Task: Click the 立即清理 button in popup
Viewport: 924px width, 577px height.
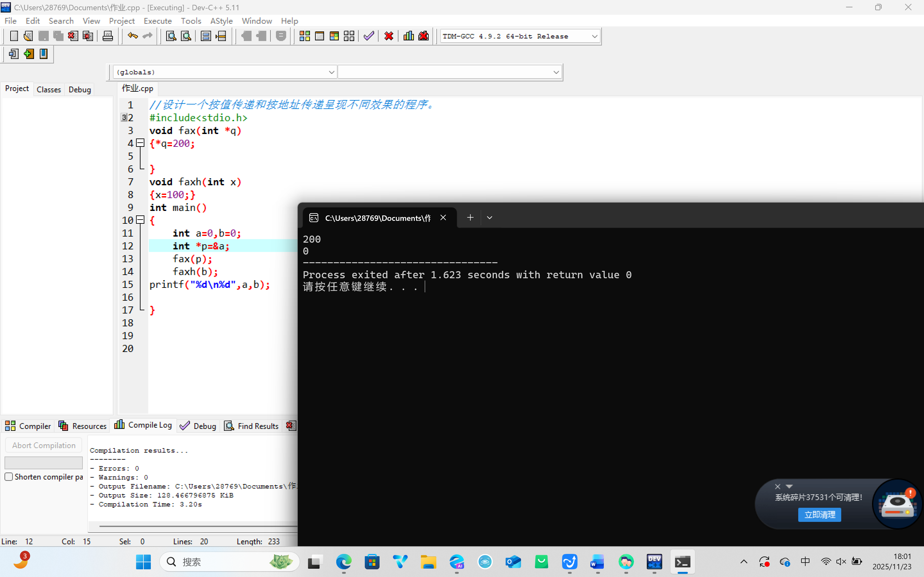Action: tap(819, 514)
